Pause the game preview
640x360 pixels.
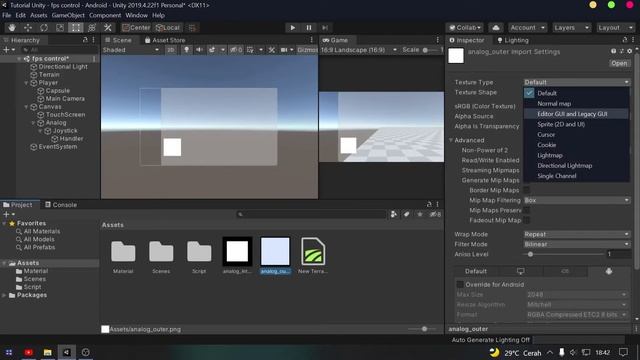[309, 28]
